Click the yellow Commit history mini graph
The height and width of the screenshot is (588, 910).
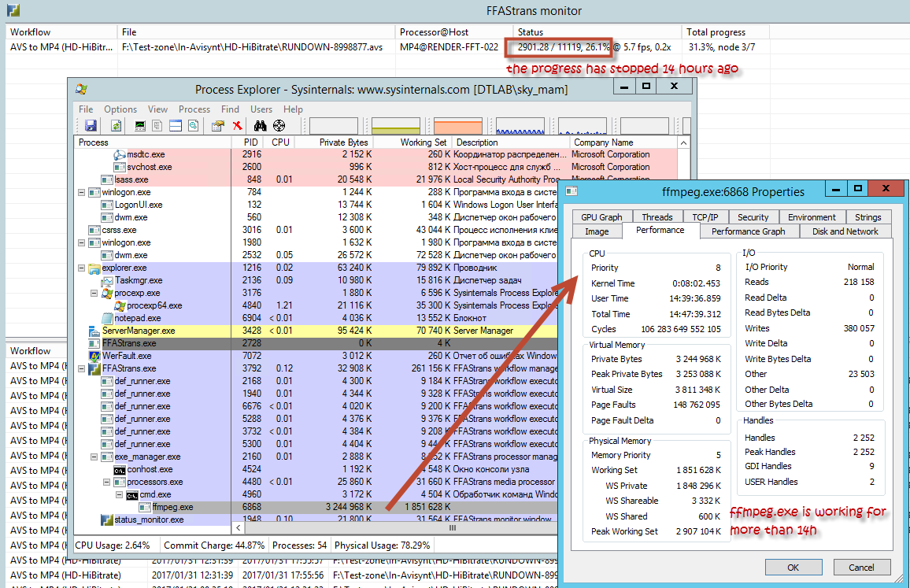pos(396,126)
